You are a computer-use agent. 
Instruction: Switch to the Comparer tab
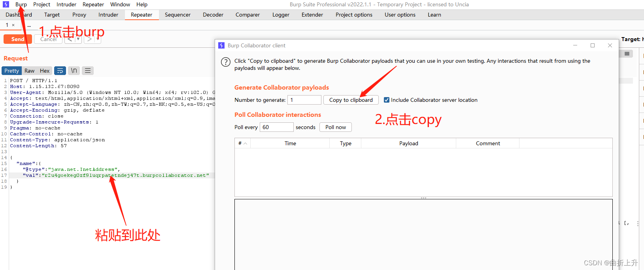[247, 15]
